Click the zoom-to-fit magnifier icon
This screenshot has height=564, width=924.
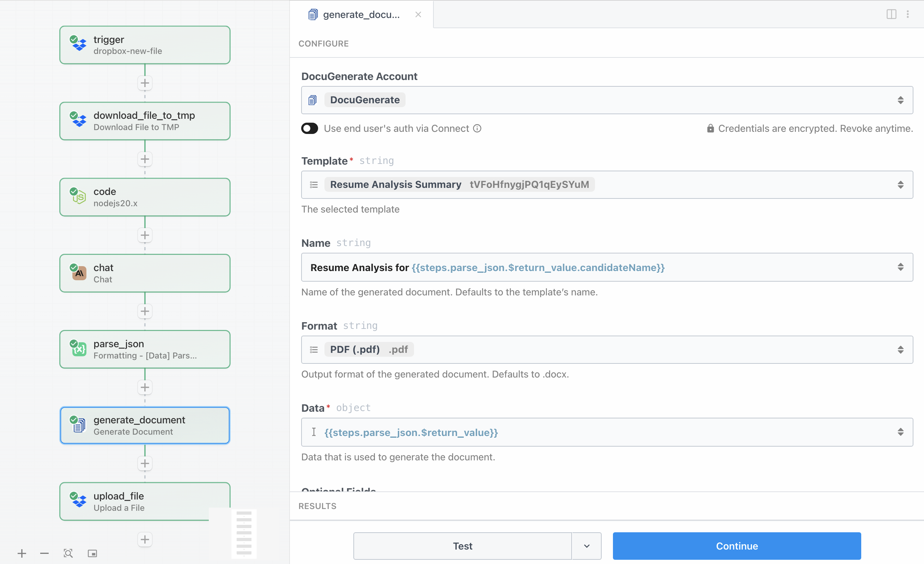68,553
